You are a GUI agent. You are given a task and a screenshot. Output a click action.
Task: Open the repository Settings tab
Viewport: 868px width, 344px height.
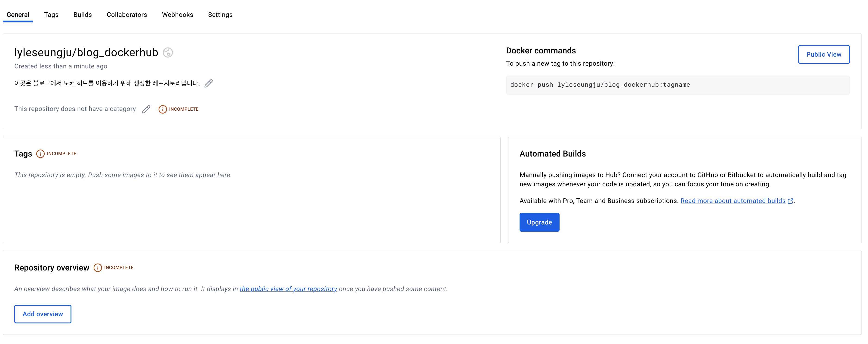tap(220, 15)
